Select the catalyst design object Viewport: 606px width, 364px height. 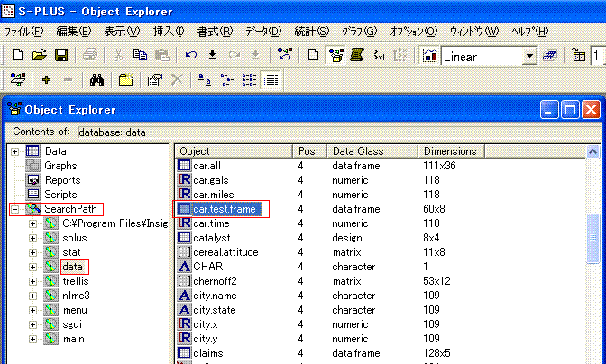[212, 238]
